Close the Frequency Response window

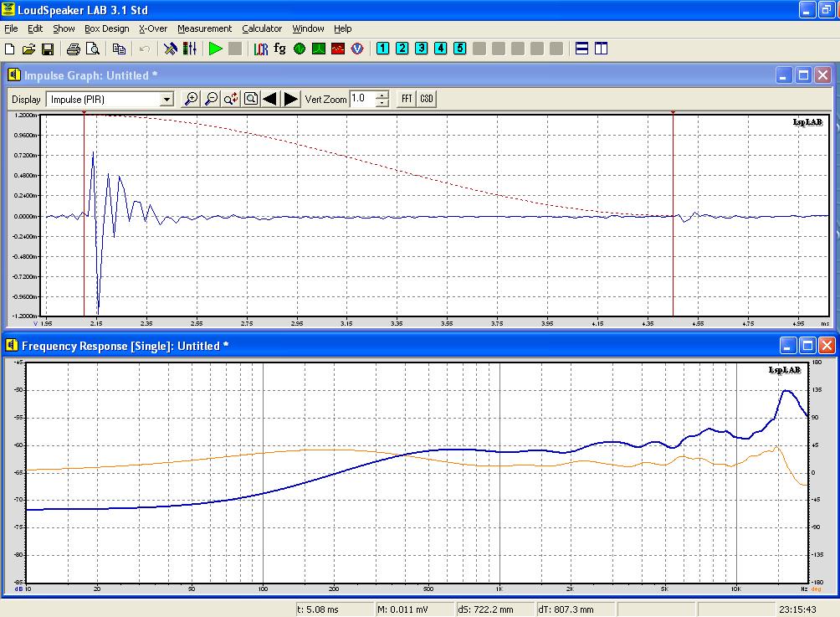[x=827, y=346]
